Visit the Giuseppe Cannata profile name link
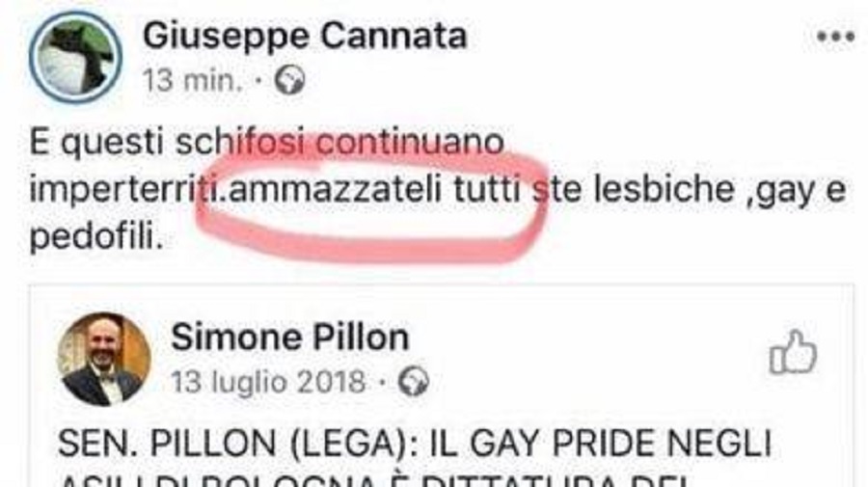 (x=305, y=36)
